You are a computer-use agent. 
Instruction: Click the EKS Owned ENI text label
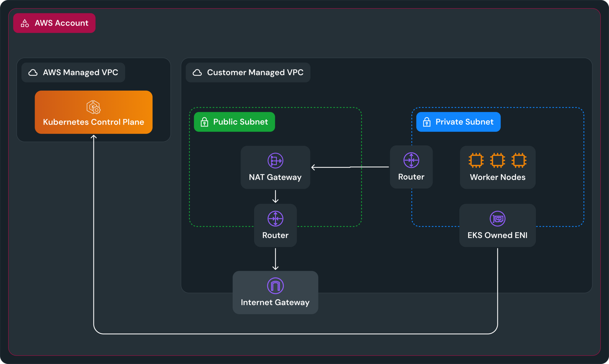pyautogui.click(x=498, y=235)
